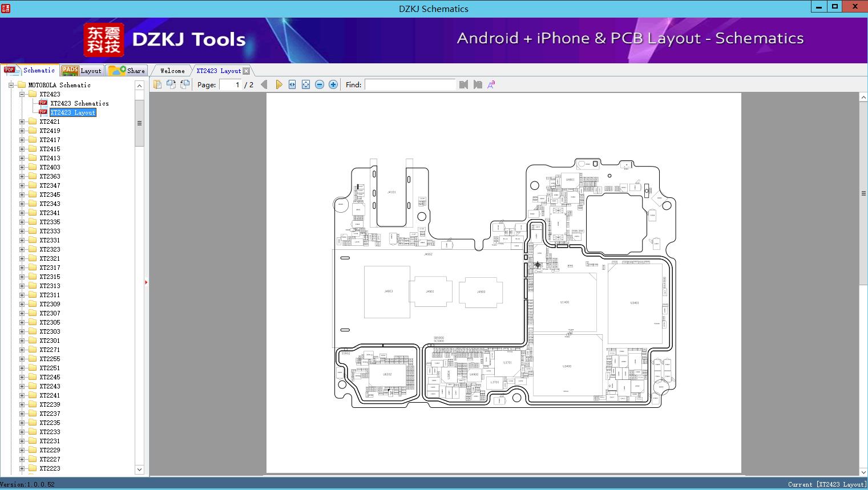Switch to the PADS Layout tab

[82, 70]
